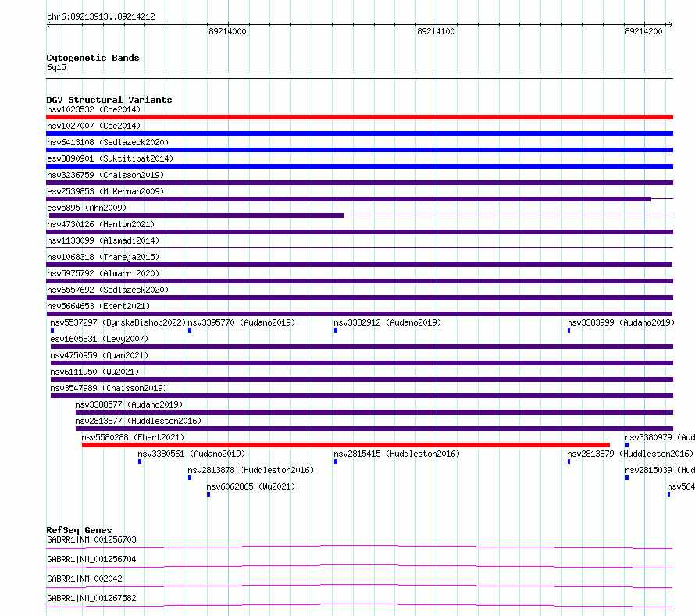
Task: Open variant nsv3395770 (Audano2019) label
Action: pos(241,322)
